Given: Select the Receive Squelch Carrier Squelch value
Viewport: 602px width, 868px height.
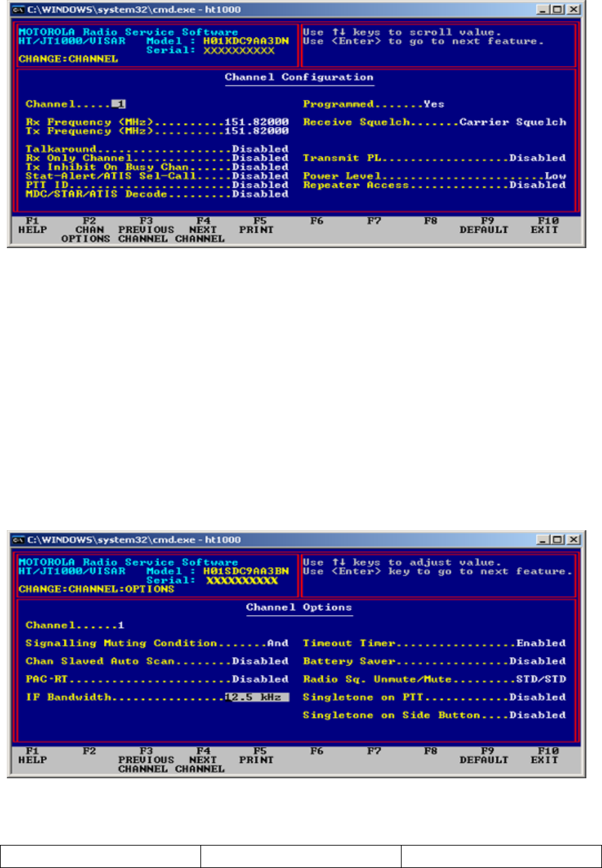Looking at the screenshot, I should 512,122.
